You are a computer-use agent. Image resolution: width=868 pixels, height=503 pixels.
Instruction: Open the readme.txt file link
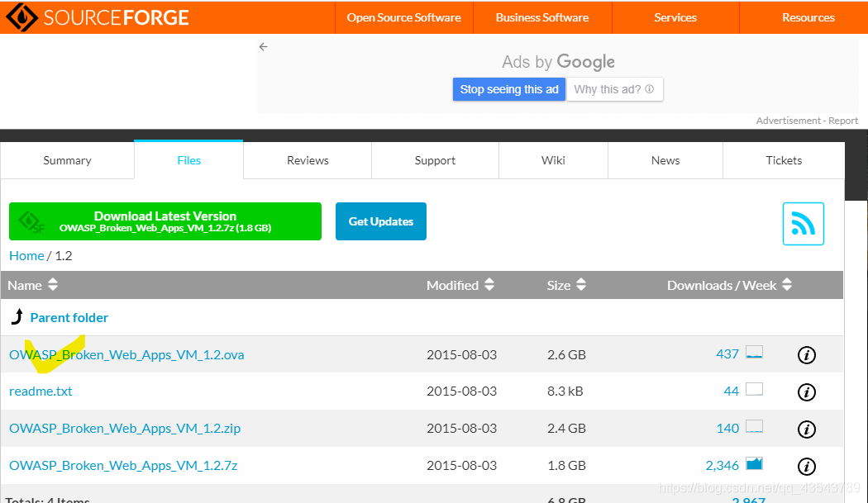(41, 391)
